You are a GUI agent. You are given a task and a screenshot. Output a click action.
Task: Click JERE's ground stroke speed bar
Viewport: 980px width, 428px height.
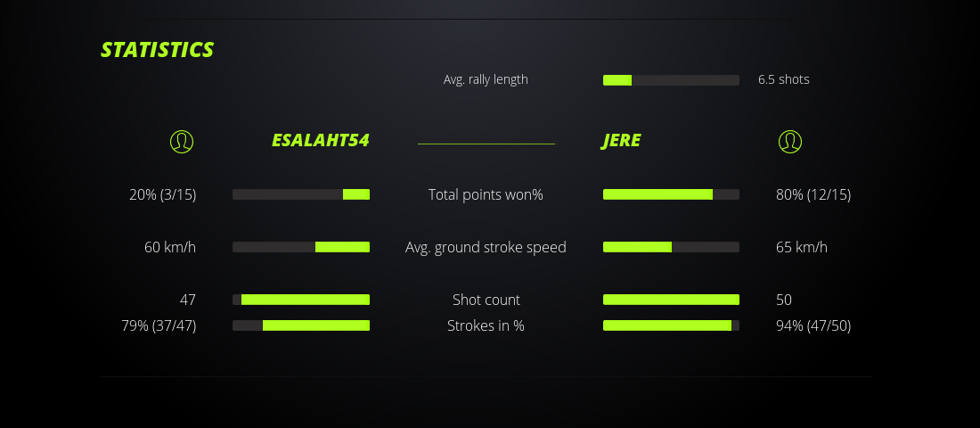671,247
